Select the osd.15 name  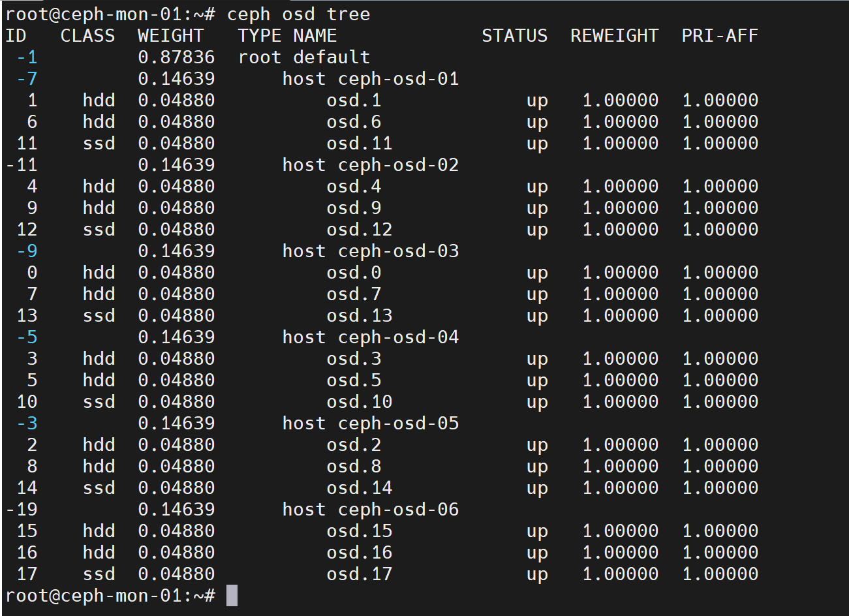pyautogui.click(x=360, y=531)
